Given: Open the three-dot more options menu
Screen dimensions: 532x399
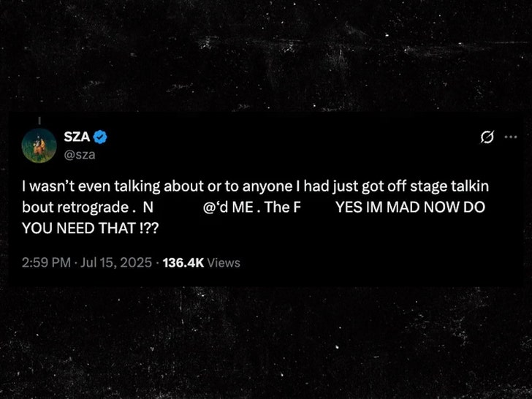Looking at the screenshot, I should pyautogui.click(x=511, y=137).
